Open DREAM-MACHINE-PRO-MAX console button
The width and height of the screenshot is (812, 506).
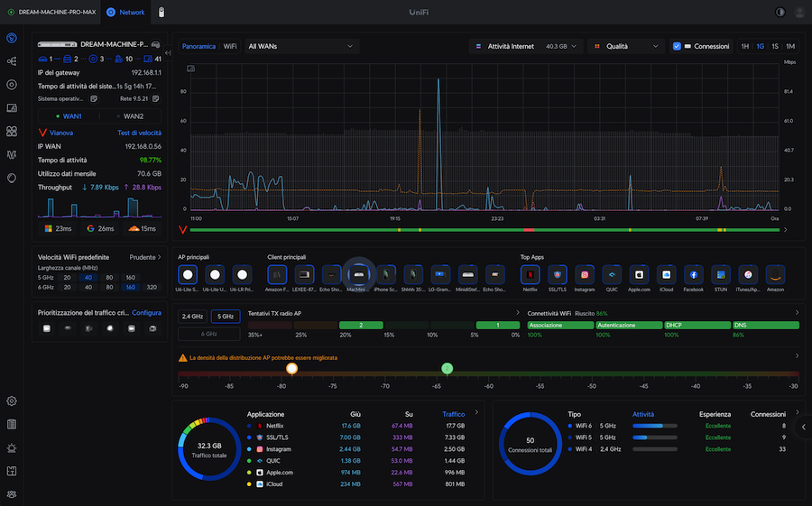coord(51,12)
